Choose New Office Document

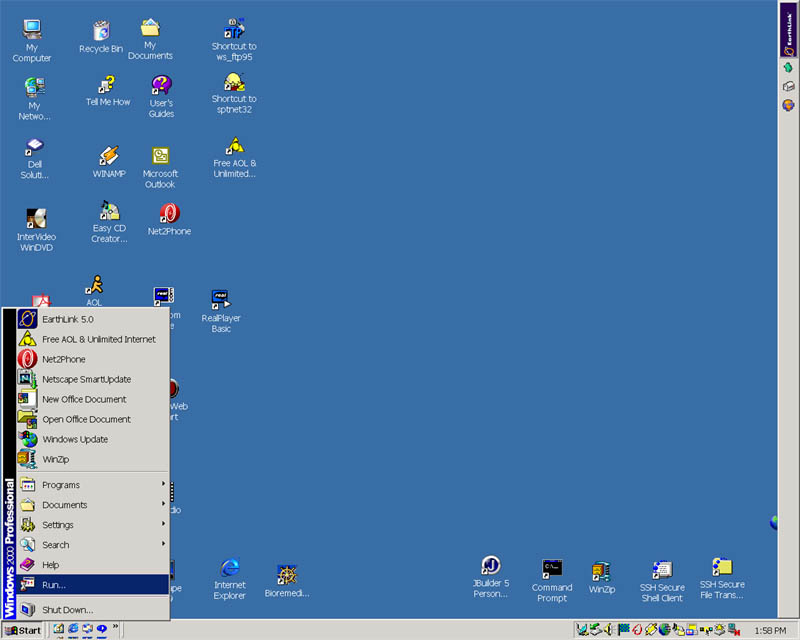(x=93, y=399)
